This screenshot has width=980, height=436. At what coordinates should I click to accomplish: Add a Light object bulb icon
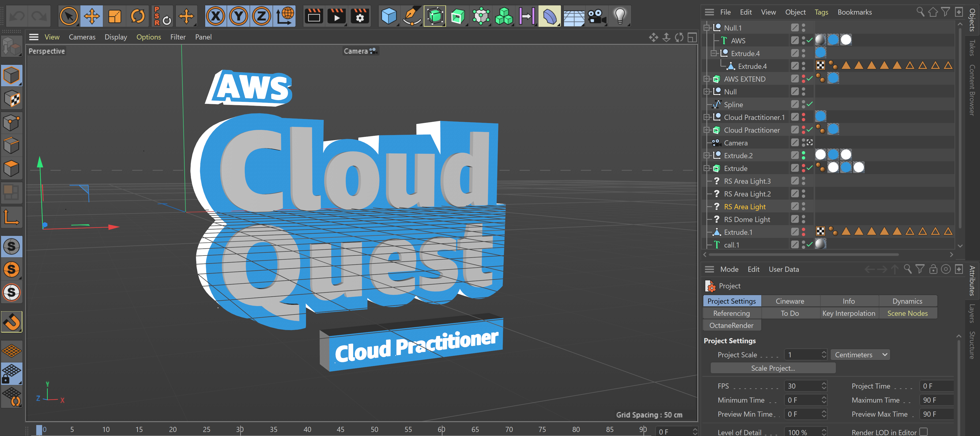pos(620,16)
